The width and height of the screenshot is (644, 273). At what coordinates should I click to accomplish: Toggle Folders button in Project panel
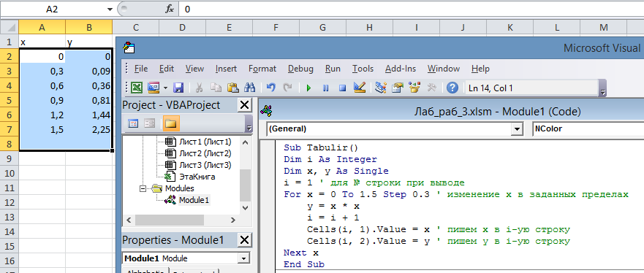[171, 123]
